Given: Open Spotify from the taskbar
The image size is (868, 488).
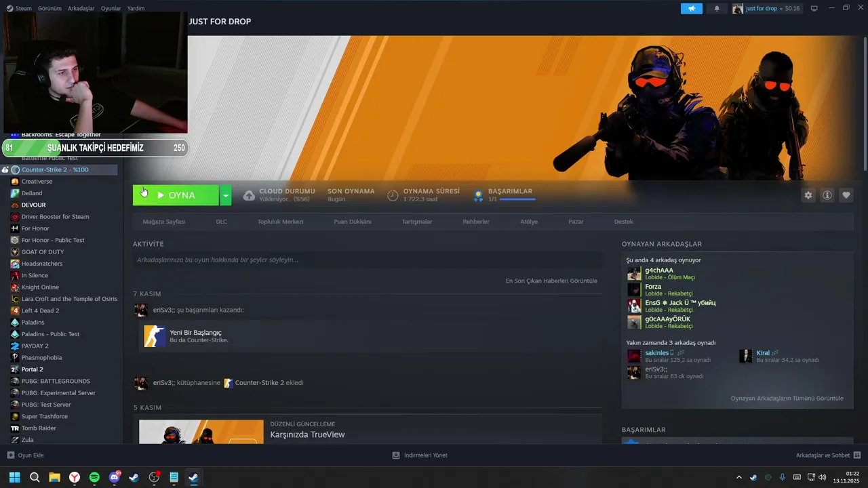Looking at the screenshot, I should [x=94, y=477].
